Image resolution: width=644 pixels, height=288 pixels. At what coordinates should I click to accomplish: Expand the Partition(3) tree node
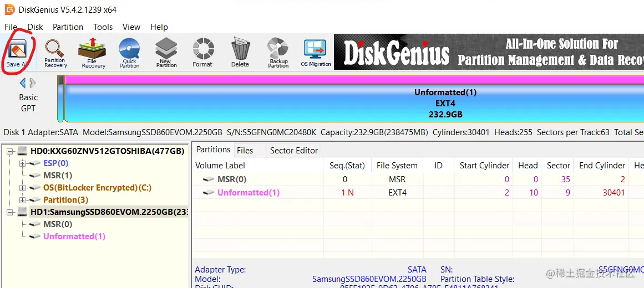point(23,200)
